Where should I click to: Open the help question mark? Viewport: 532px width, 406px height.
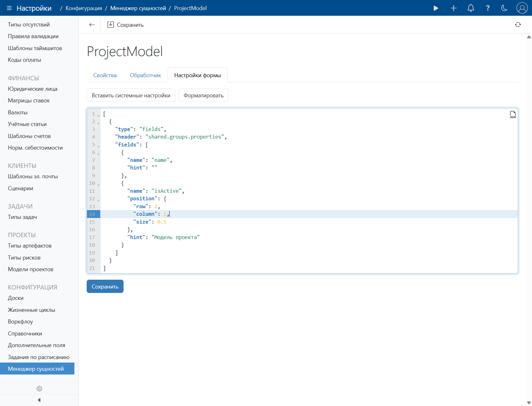tap(488, 8)
